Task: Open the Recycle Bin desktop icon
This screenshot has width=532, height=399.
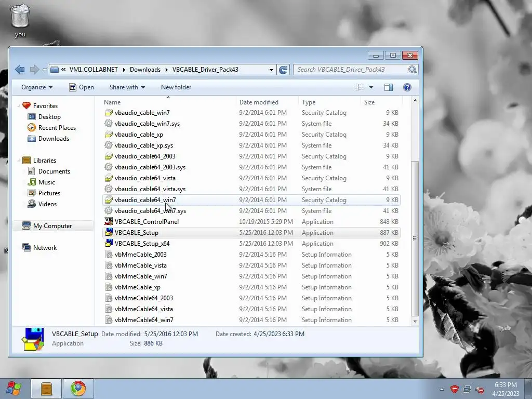Action: click(20, 20)
